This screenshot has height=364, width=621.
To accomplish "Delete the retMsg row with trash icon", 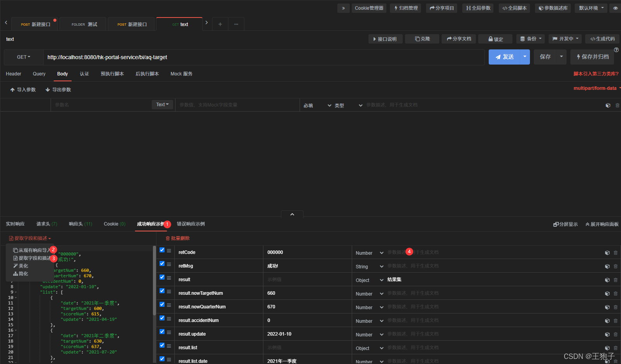I will tap(616, 266).
